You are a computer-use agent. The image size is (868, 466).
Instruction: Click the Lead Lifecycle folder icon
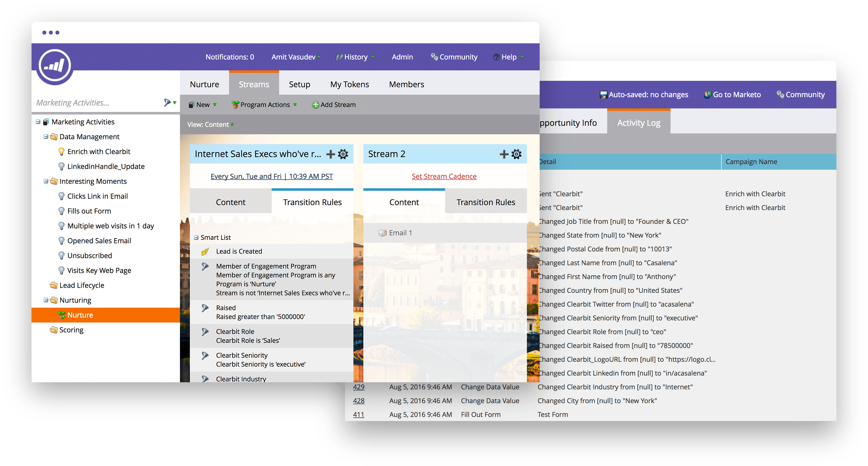click(x=53, y=285)
